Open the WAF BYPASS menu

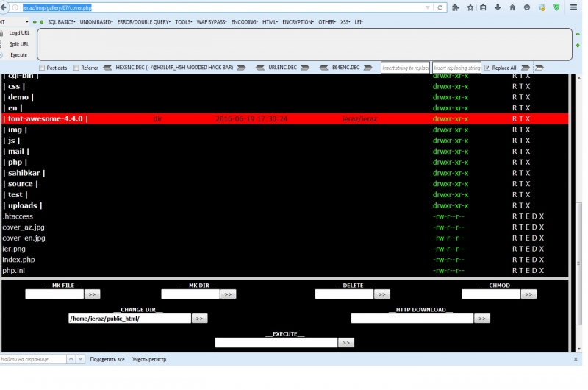click(212, 22)
